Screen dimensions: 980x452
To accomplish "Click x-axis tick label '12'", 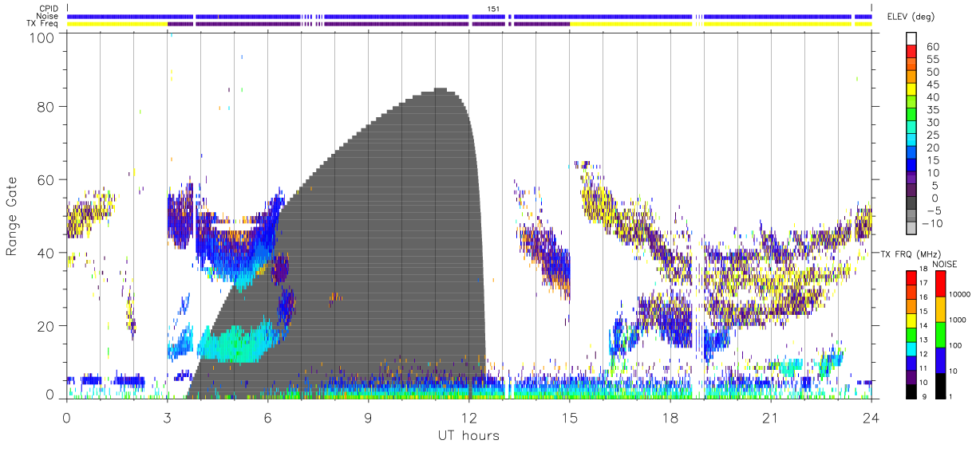I will point(468,417).
